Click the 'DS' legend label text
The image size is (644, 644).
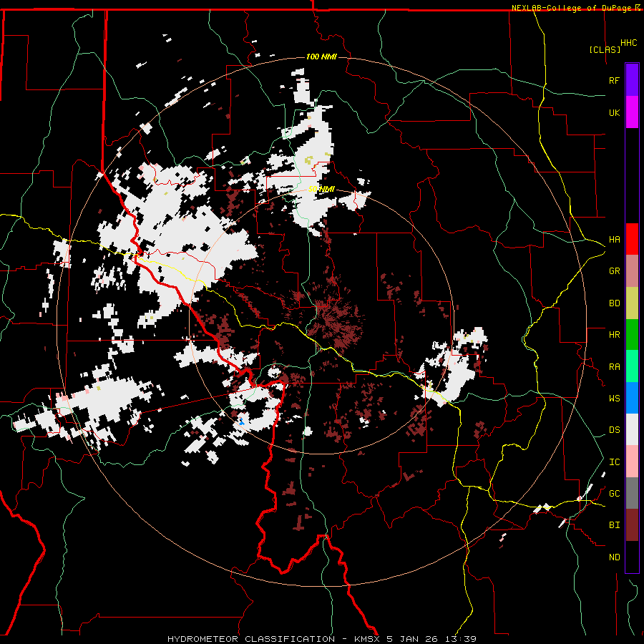[x=614, y=430]
